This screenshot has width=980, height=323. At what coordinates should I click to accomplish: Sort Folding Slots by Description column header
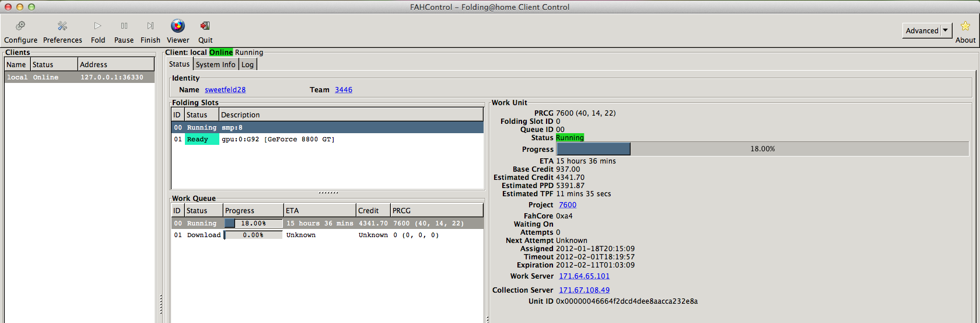coord(351,115)
